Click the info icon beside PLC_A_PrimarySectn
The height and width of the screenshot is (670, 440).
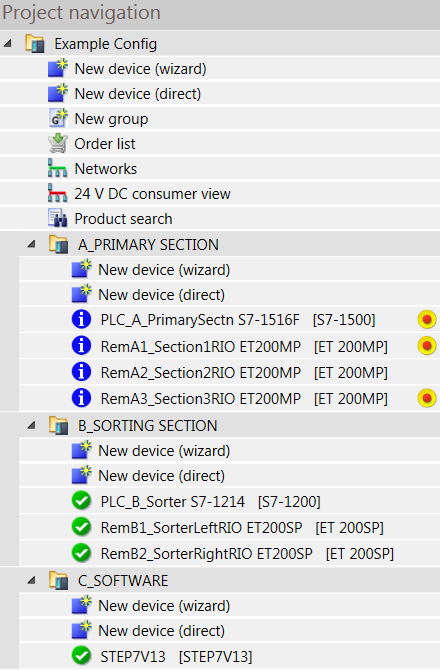(81, 319)
